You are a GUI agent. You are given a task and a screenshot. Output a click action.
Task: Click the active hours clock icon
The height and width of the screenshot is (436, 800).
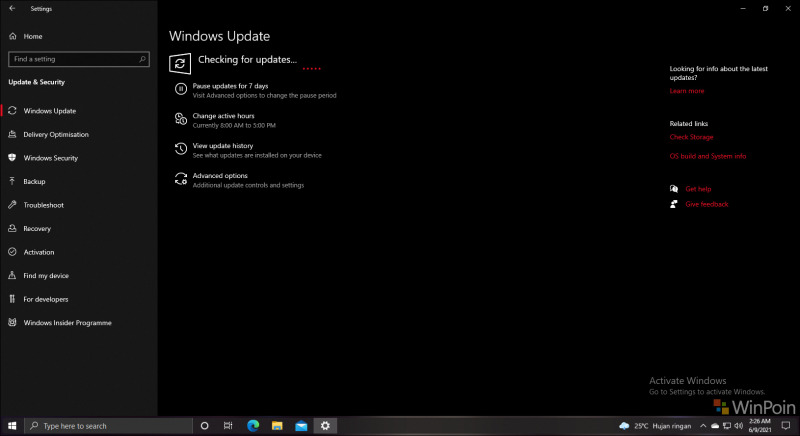point(181,119)
